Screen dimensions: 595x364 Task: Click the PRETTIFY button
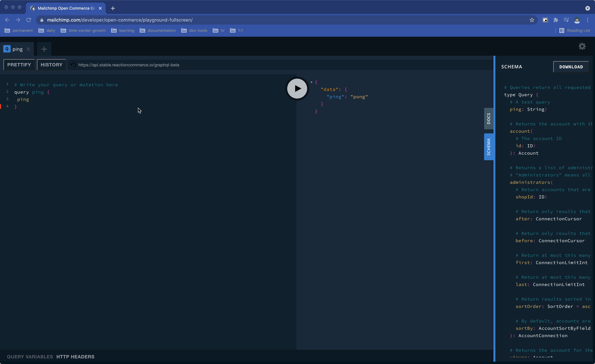pos(19,65)
